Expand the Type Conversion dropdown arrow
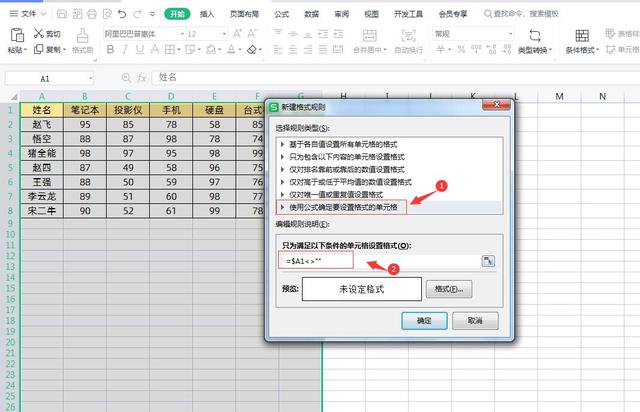This screenshot has height=412, width=640. (x=550, y=50)
